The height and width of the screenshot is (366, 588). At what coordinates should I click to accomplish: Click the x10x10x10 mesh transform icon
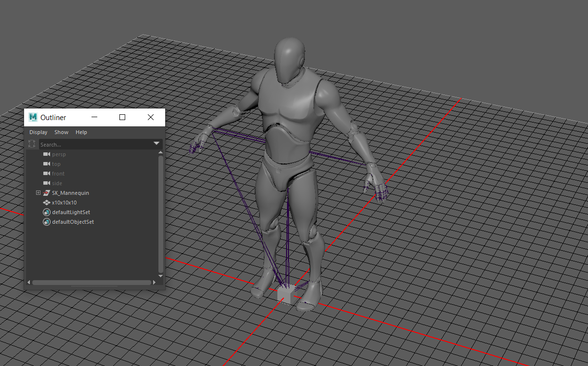click(47, 203)
